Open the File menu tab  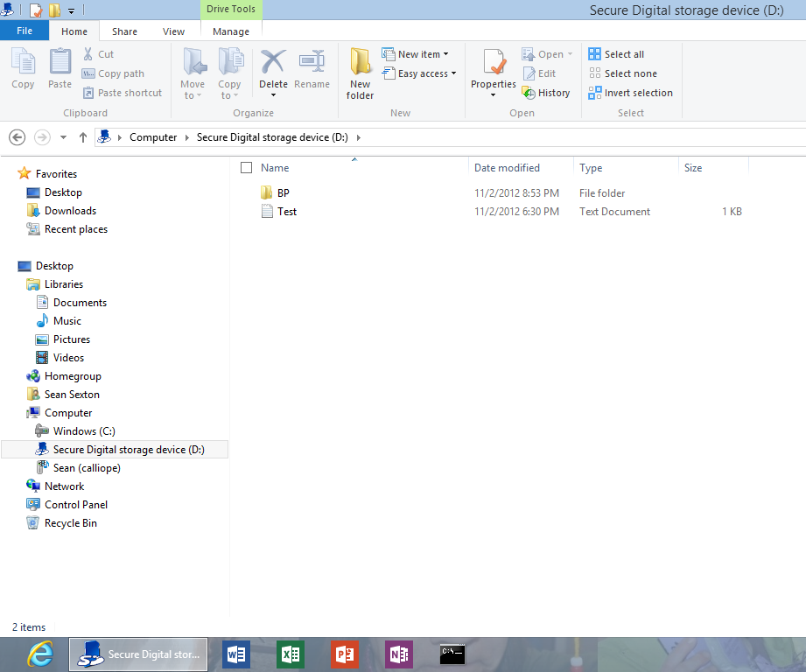point(25,31)
